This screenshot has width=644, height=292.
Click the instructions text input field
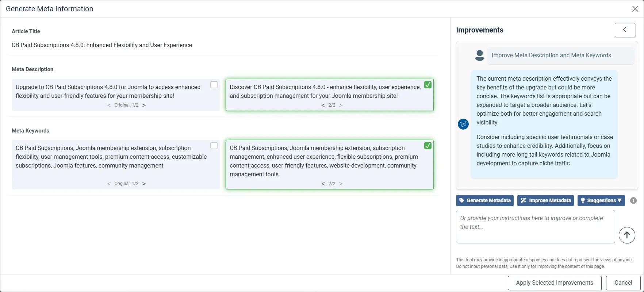(535, 227)
